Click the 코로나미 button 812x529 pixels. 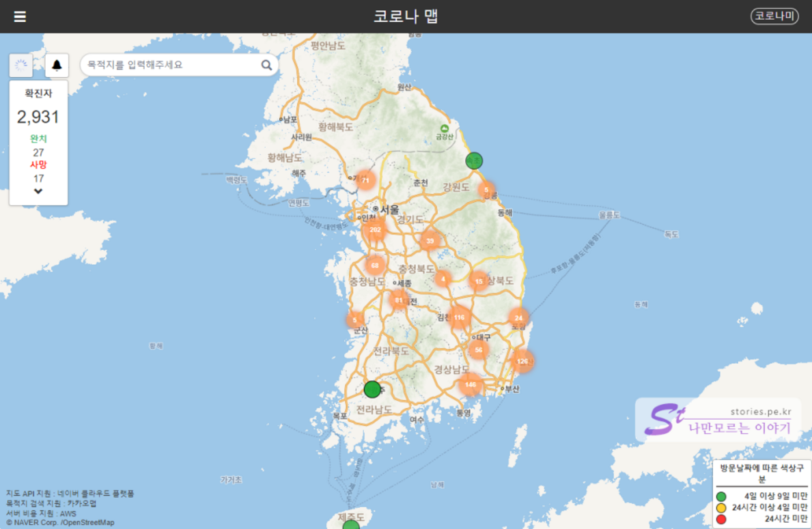click(x=774, y=16)
